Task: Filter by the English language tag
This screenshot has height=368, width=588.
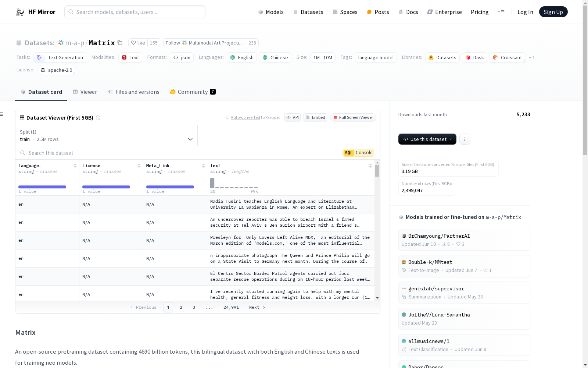Action: click(242, 57)
